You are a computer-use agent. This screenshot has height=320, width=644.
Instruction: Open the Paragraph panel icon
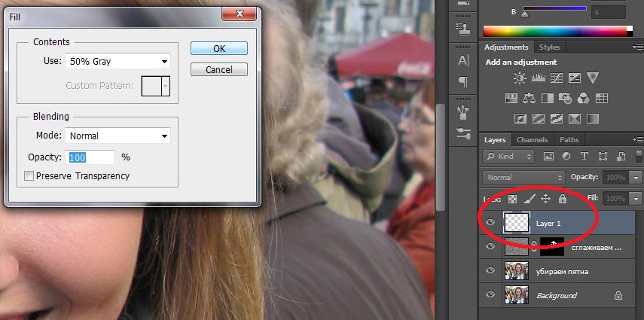pyautogui.click(x=463, y=82)
